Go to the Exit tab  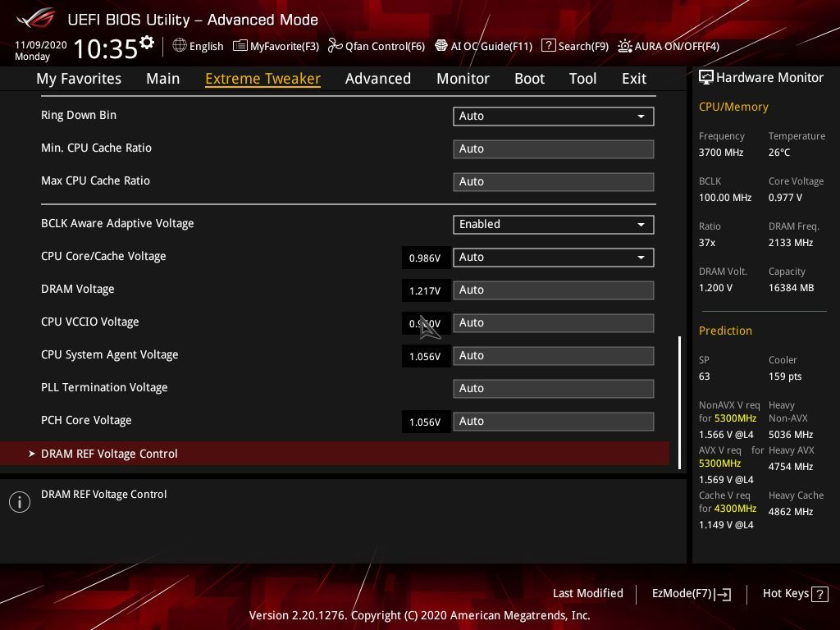pyautogui.click(x=634, y=79)
